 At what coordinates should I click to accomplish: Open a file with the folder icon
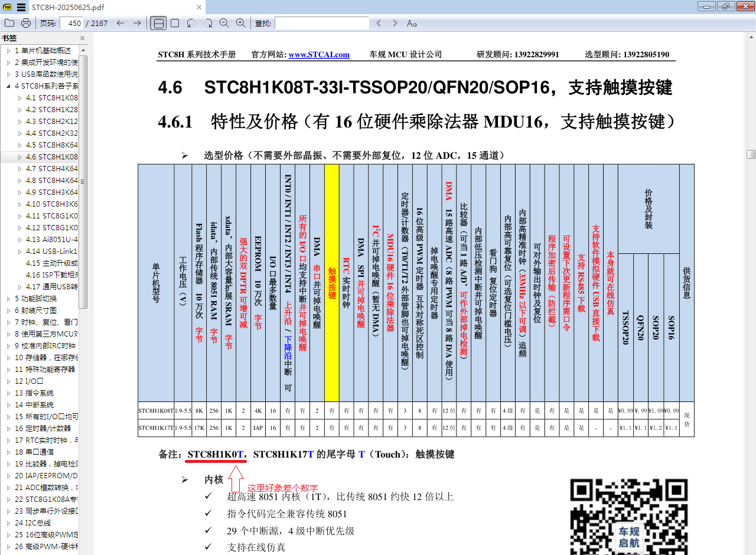coord(9,23)
